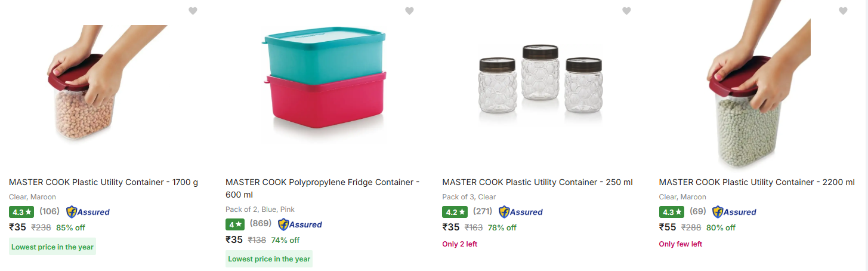This screenshot has height=271, width=868.
Task: Click the ₹55 price on 2200 ml container
Action: pos(668,227)
